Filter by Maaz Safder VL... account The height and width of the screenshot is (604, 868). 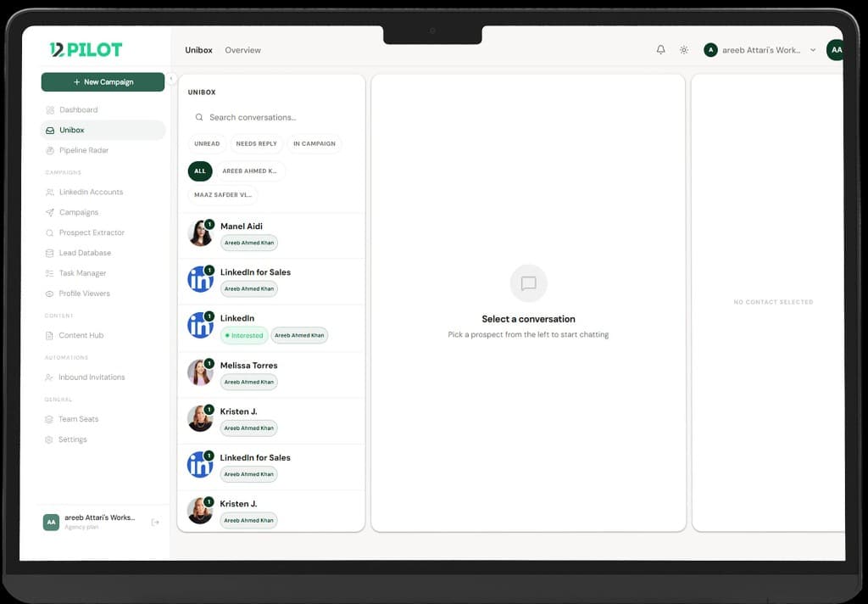tap(223, 195)
